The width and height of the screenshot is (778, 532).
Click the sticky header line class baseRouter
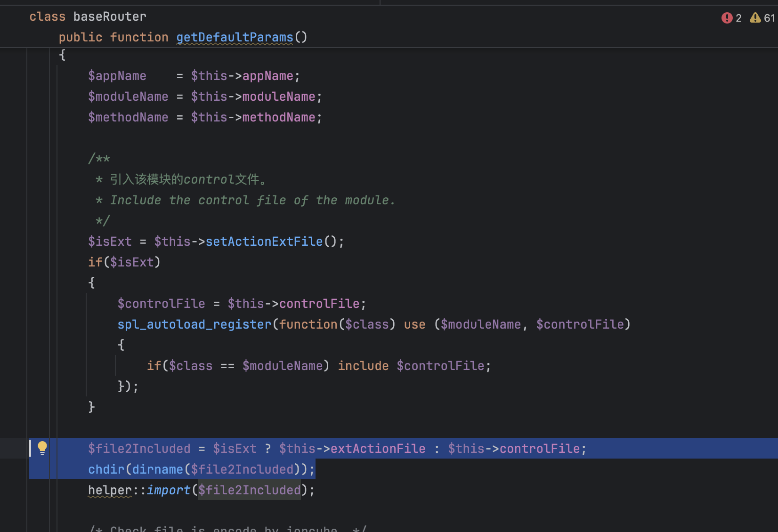pos(88,16)
